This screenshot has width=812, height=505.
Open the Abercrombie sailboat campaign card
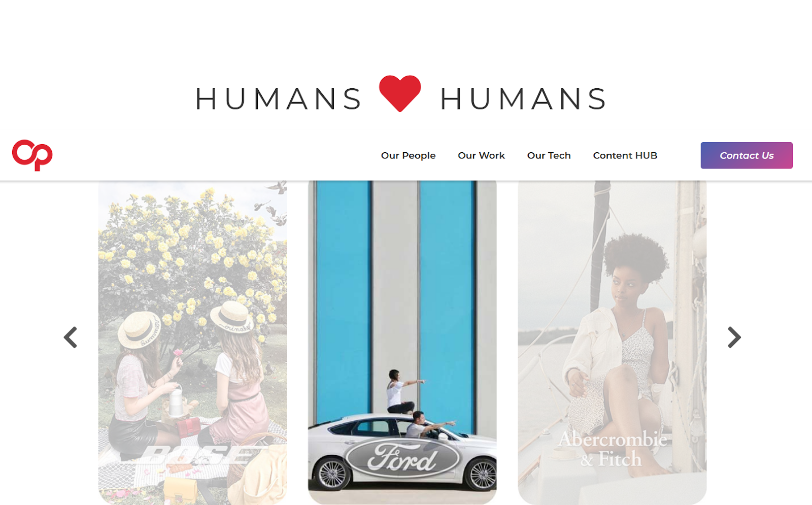[x=612, y=343]
